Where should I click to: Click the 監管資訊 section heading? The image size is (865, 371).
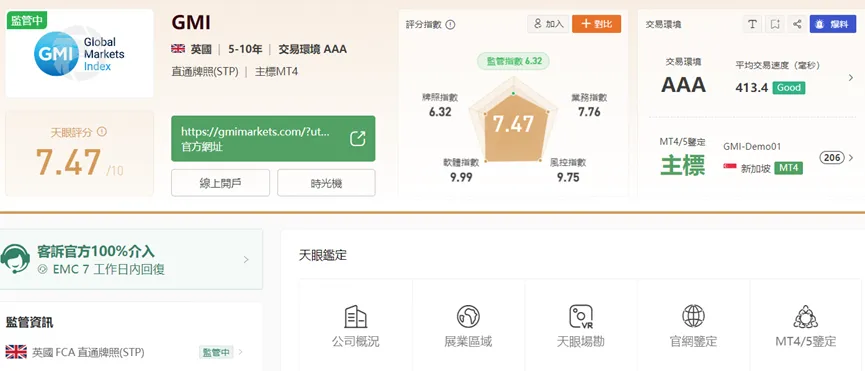pos(30,322)
